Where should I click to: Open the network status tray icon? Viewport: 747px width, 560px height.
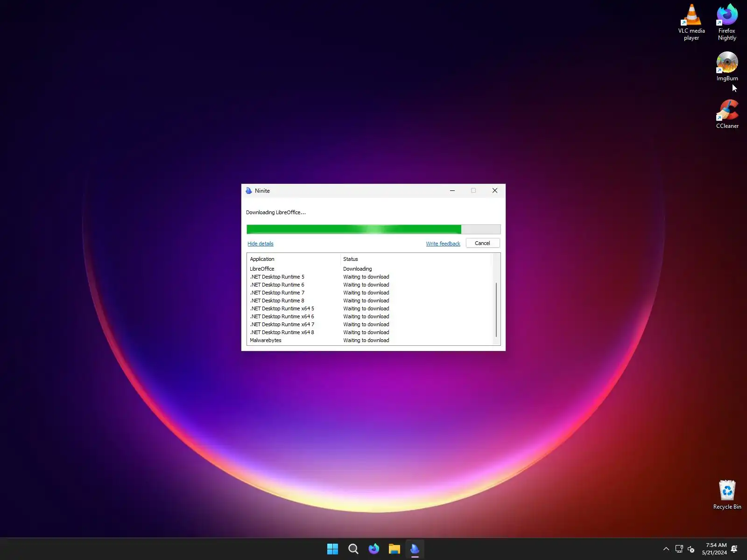click(x=679, y=549)
